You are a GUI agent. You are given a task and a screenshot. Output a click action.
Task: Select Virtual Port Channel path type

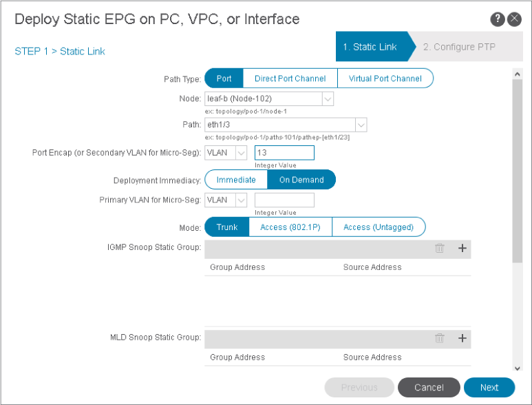coord(385,79)
